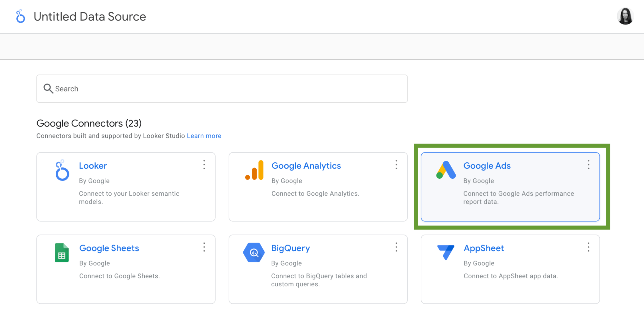This screenshot has width=644, height=314.
Task: Click the Google Analytics bar chart icon
Action: click(x=254, y=170)
